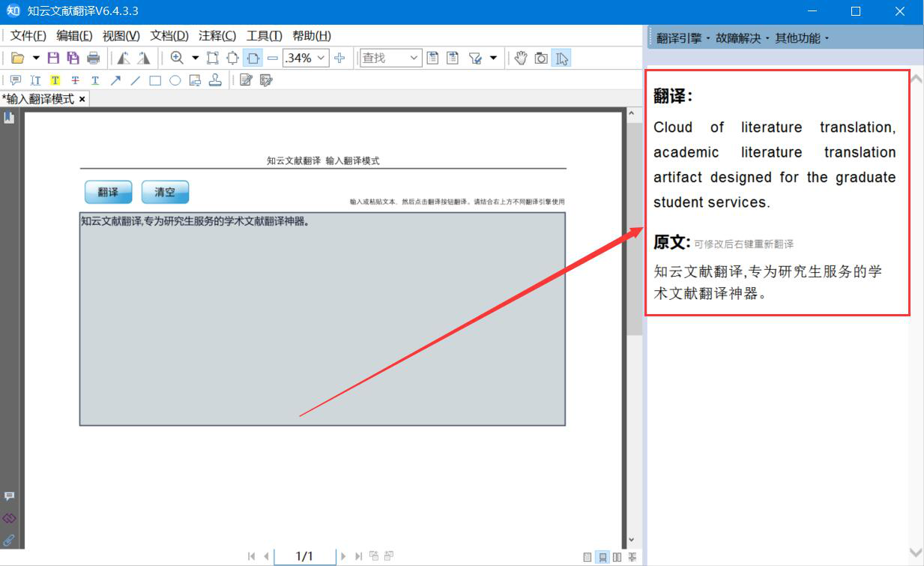Rotate the page clockwise
924x566 pixels.
tap(144, 58)
